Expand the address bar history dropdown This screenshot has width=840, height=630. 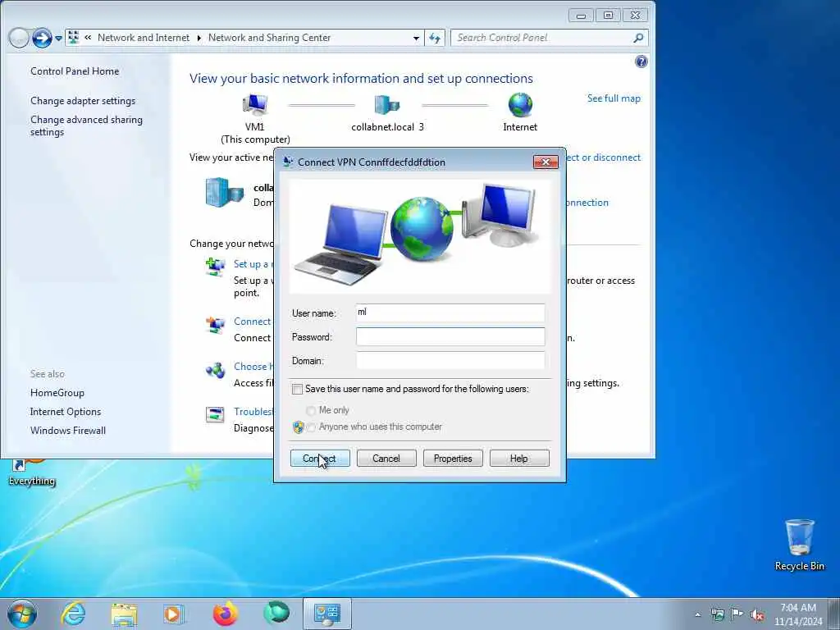[416, 38]
